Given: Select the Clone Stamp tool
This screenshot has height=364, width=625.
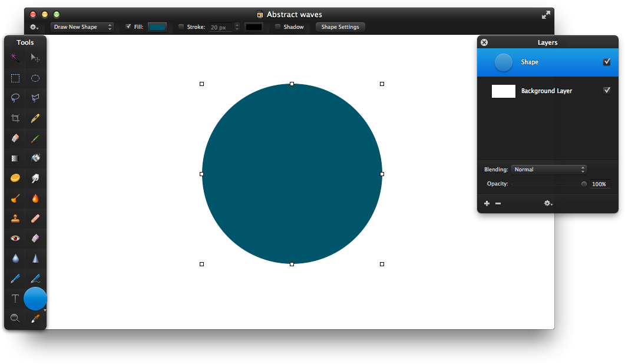Looking at the screenshot, I should (x=14, y=218).
